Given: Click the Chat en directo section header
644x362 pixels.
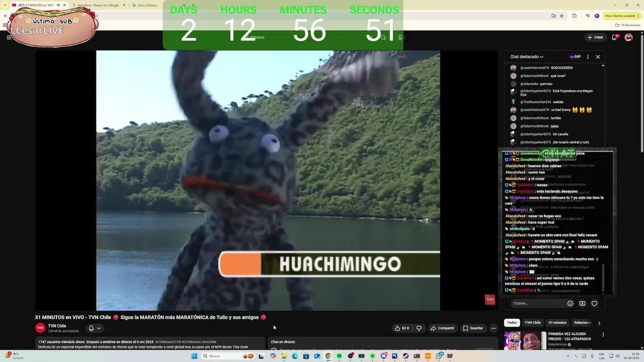Looking at the screenshot, I should click(283, 342).
